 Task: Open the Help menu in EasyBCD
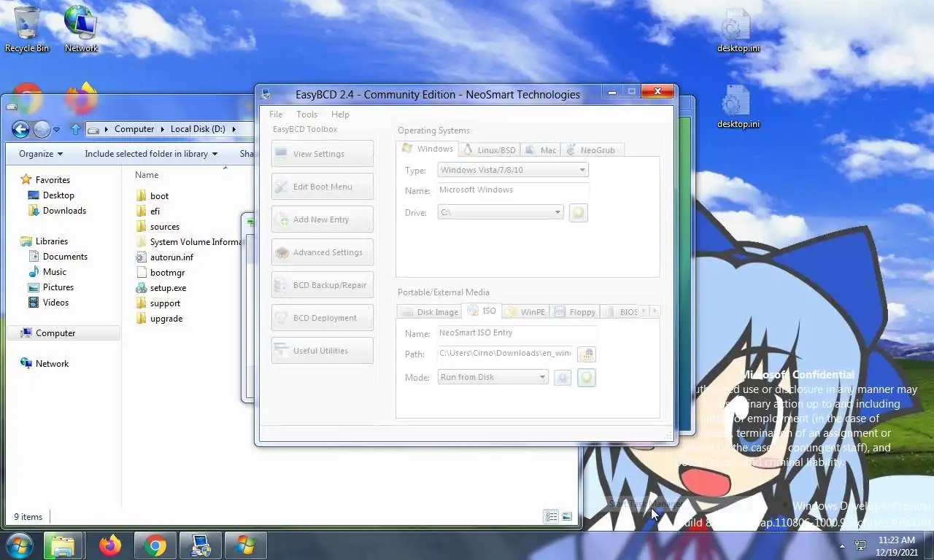click(x=340, y=114)
